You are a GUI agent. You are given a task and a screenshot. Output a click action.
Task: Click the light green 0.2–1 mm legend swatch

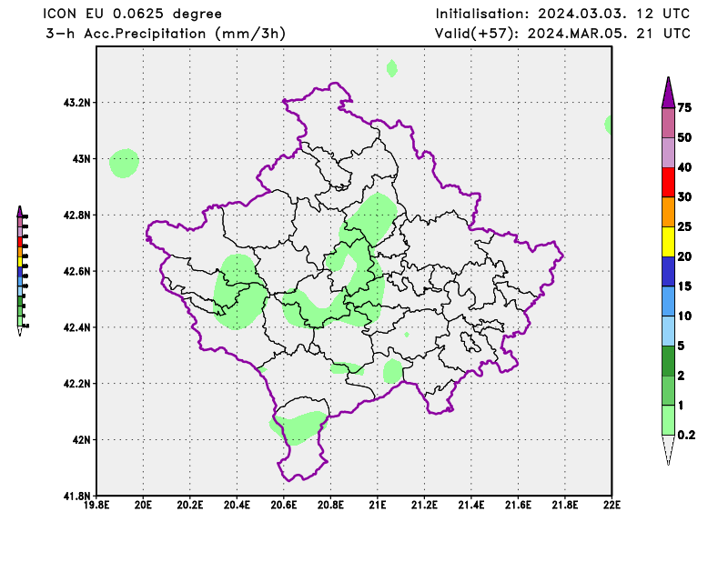[668, 420]
